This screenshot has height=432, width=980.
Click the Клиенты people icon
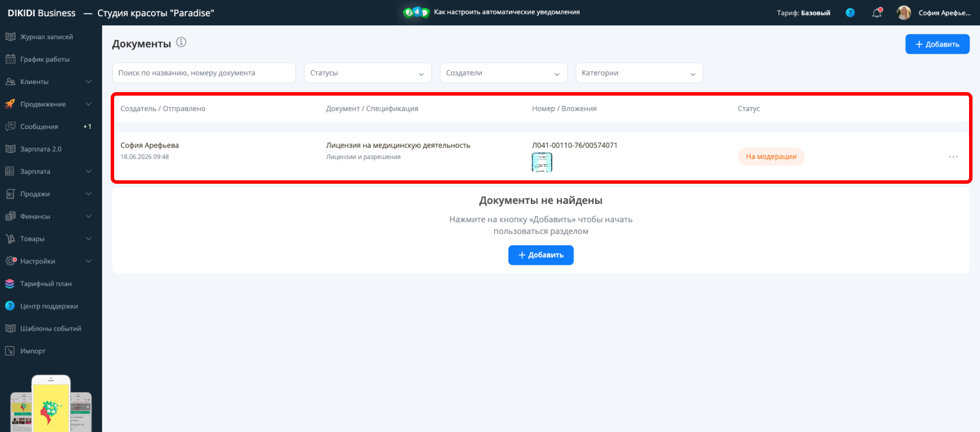(10, 82)
